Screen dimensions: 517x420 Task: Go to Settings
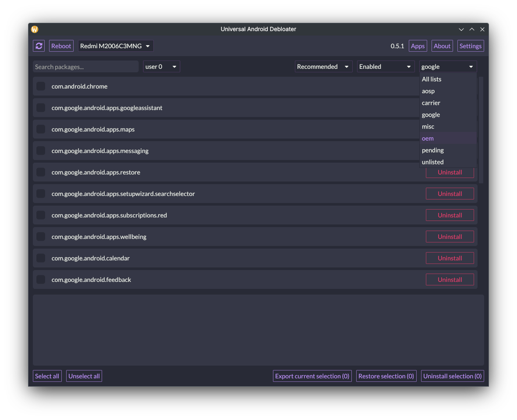(471, 46)
